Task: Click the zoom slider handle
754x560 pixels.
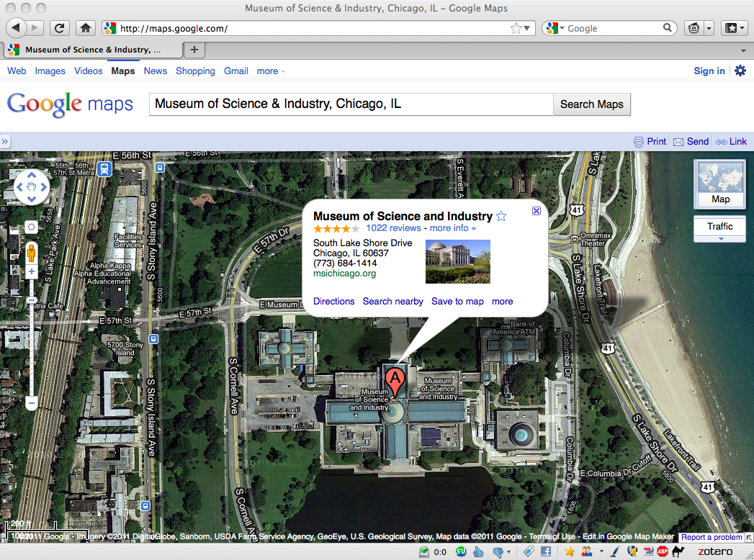Action: coord(31,300)
